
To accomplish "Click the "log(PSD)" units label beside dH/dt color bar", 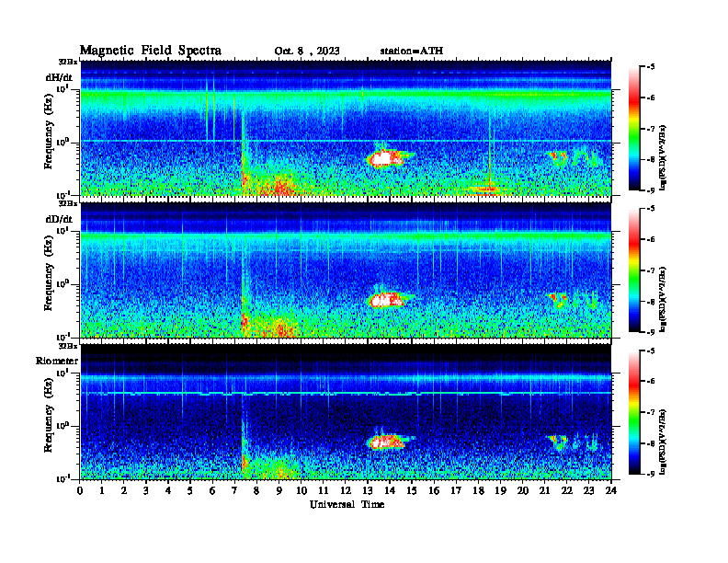I will click(664, 157).
